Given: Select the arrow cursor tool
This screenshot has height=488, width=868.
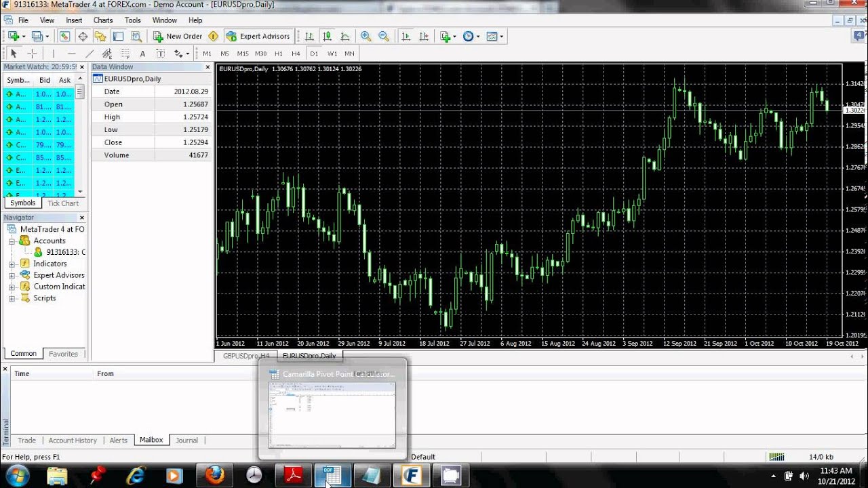Looking at the screenshot, I should click(14, 54).
